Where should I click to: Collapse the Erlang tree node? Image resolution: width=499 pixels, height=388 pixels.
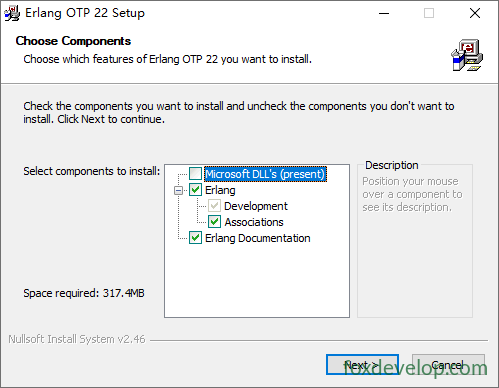pyautogui.click(x=179, y=190)
